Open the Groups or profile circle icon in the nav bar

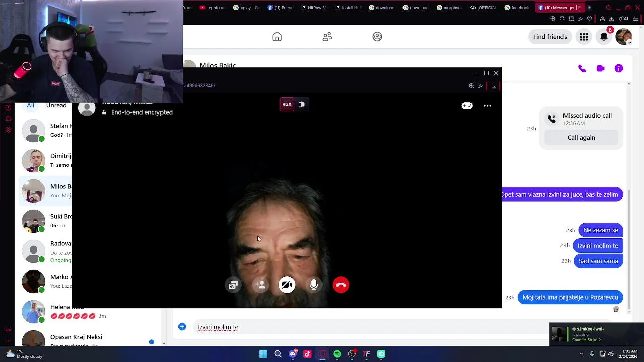[377, 37]
